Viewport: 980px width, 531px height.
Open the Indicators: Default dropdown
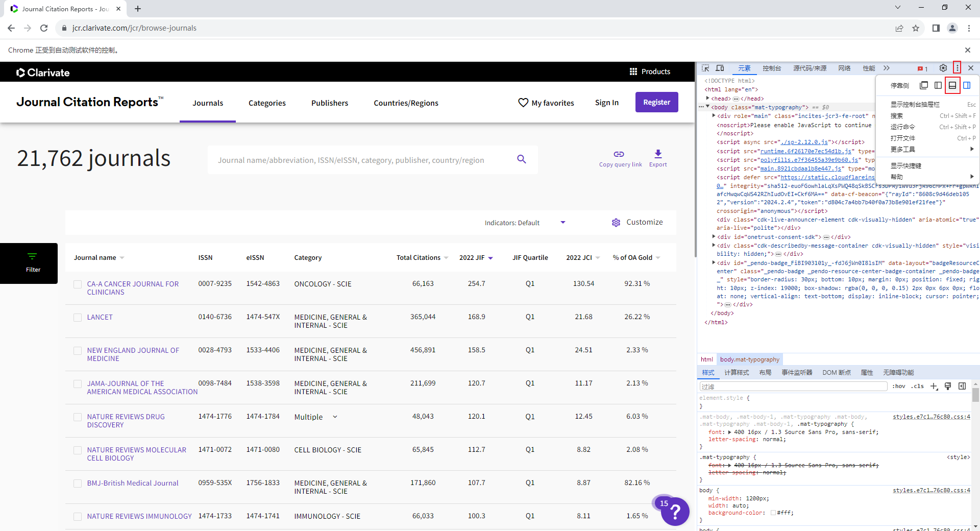tap(525, 223)
